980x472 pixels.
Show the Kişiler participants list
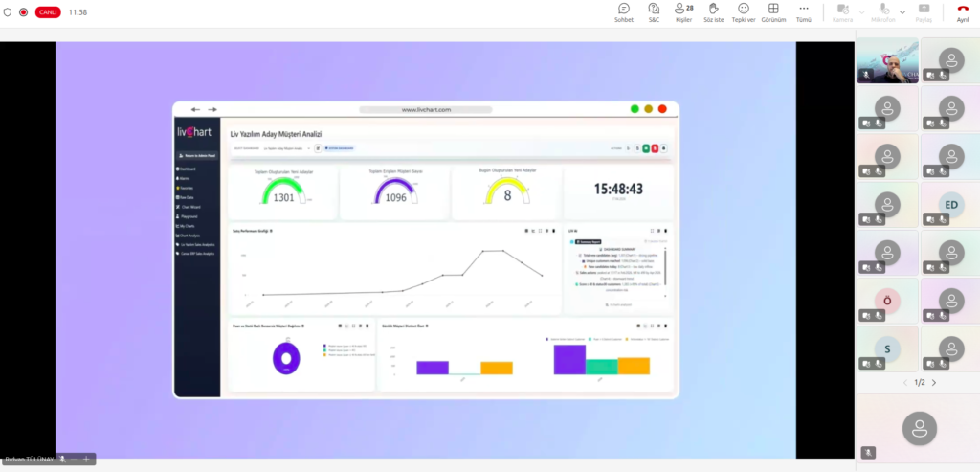(x=683, y=11)
